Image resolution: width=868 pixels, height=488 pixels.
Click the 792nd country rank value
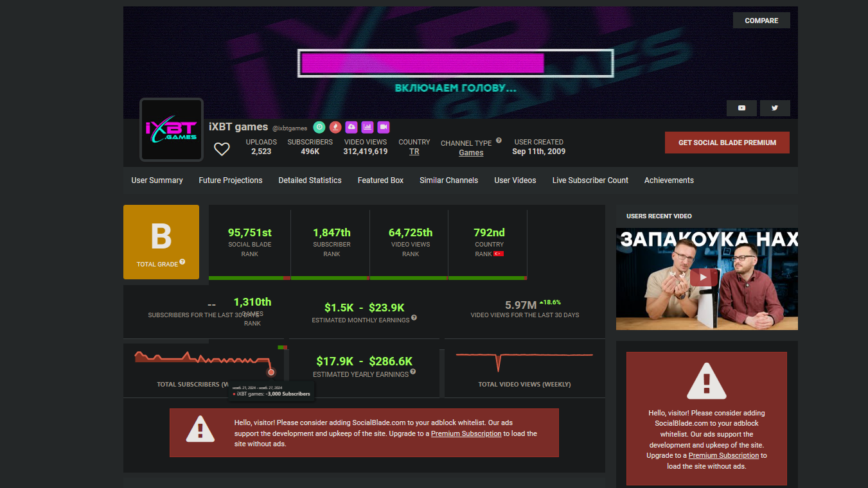pos(490,232)
